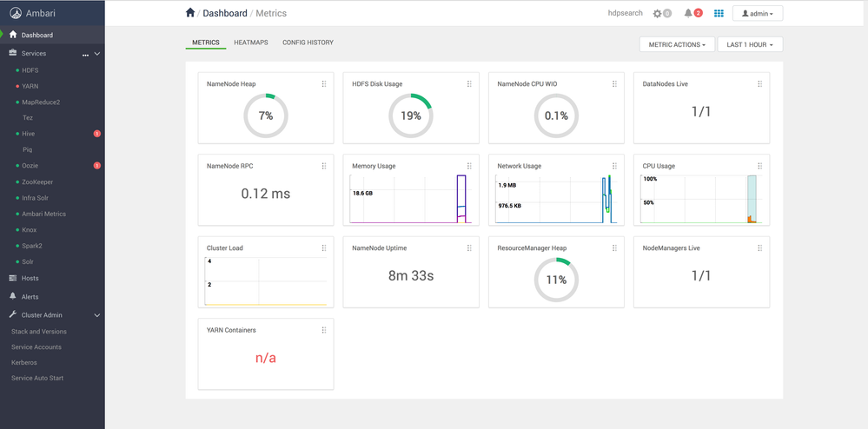Open Network Usage widget handle
Viewport: 868px width, 429px height.
click(x=614, y=166)
